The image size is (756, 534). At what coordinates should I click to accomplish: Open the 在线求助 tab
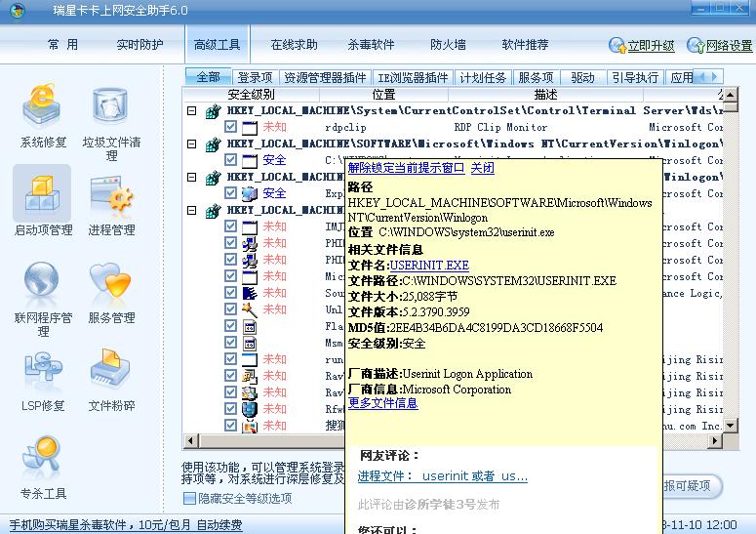click(x=294, y=45)
